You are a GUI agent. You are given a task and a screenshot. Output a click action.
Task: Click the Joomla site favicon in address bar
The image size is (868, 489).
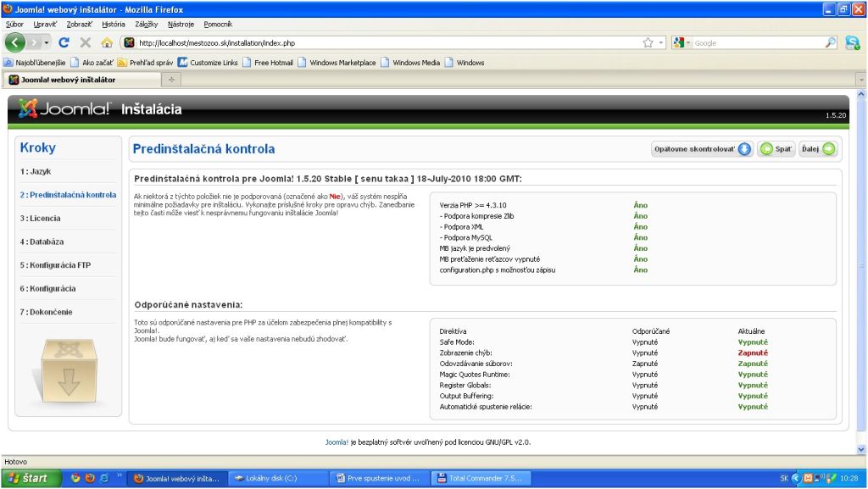pyautogui.click(x=129, y=42)
